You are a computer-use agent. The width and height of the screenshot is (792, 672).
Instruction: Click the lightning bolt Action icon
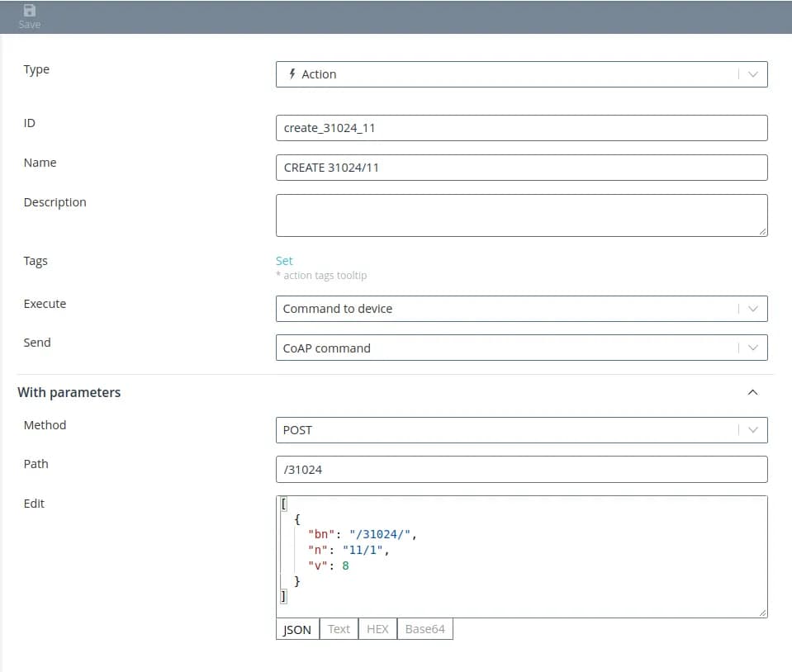pyautogui.click(x=292, y=74)
